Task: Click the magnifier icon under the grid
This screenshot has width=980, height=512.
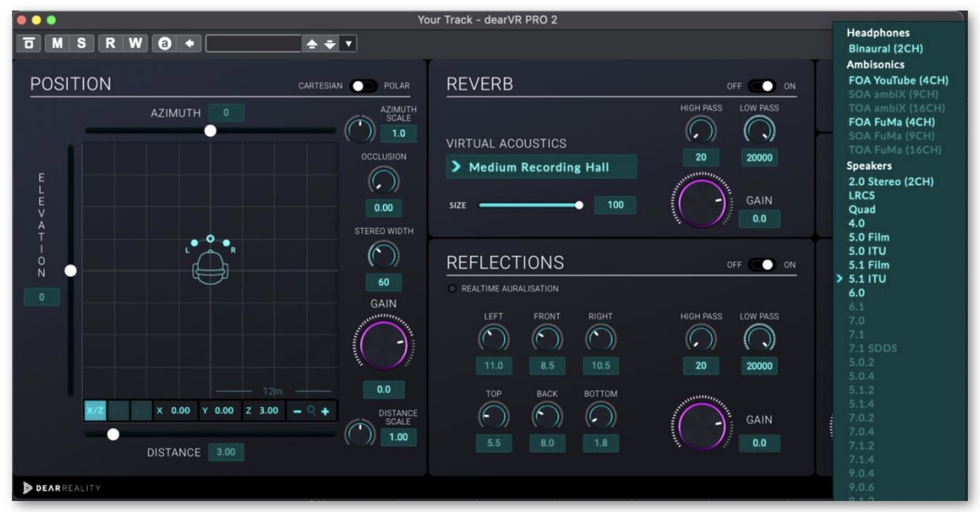Action: pos(311,411)
